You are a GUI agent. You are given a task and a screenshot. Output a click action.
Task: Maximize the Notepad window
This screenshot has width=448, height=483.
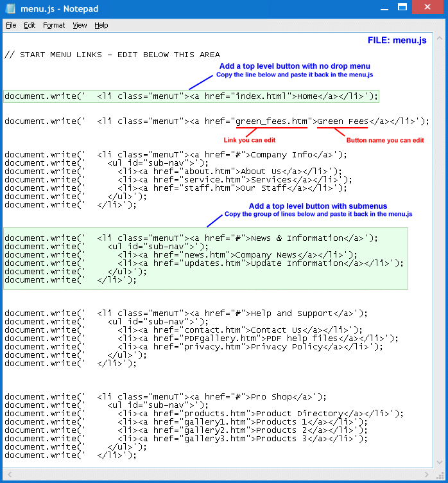coord(402,7)
